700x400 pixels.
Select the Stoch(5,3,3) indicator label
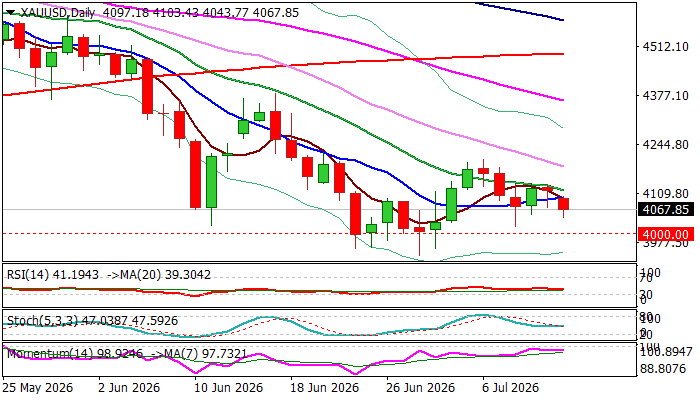tap(42, 321)
